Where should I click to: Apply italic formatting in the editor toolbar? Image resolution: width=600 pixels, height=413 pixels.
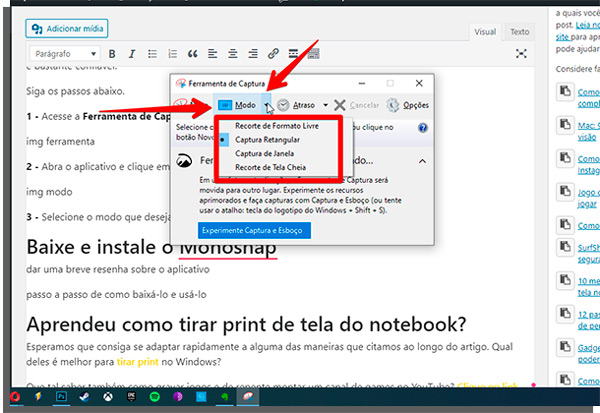[x=132, y=54]
